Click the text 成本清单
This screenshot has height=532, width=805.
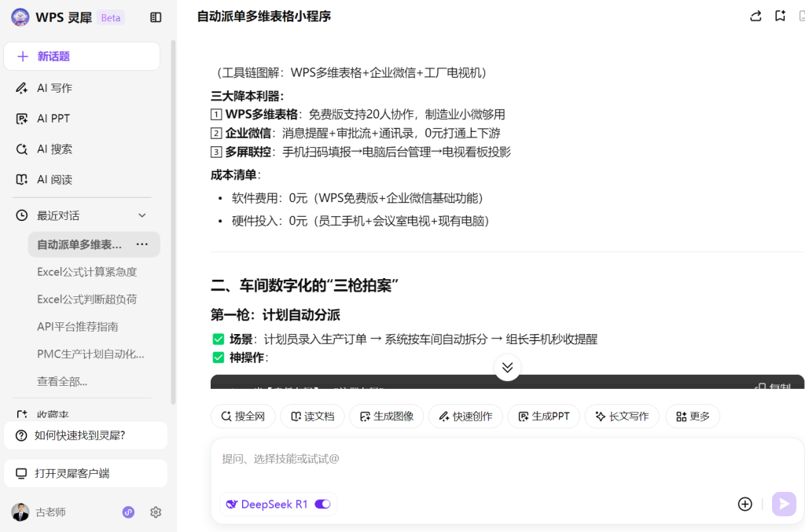click(233, 175)
